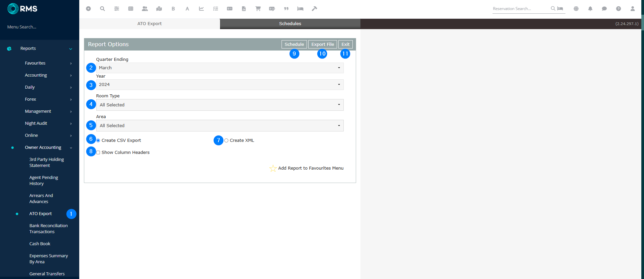Click Add Report to Favourites Menu star
644x279 pixels.
273,168
